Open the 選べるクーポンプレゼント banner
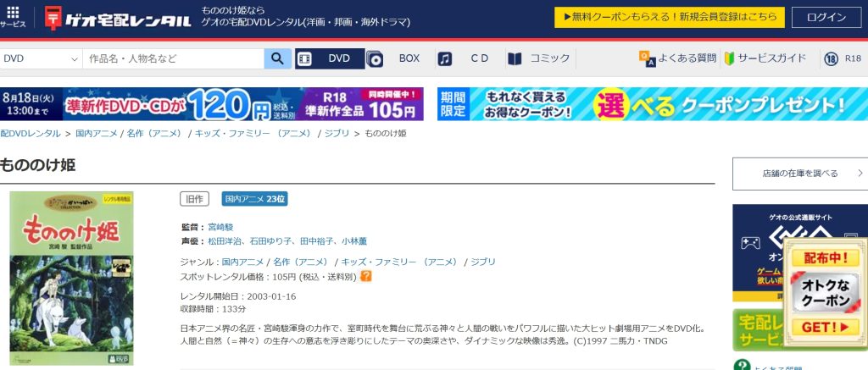The width and height of the screenshot is (868, 370). pyautogui.click(x=653, y=104)
